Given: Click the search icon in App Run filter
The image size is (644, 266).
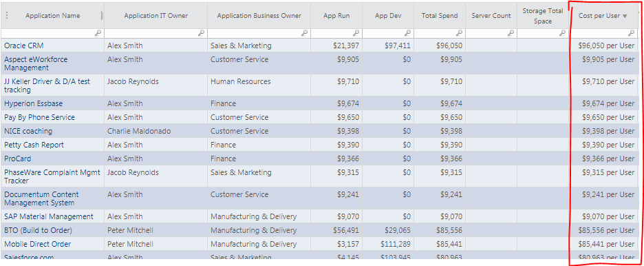Looking at the screenshot, I should (x=356, y=33).
